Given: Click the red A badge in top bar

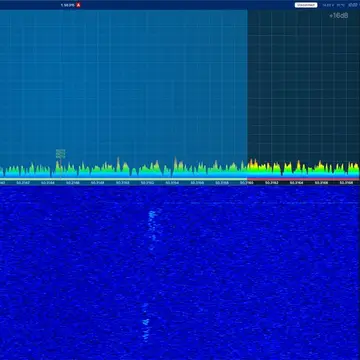Looking at the screenshot, I should [78, 5].
